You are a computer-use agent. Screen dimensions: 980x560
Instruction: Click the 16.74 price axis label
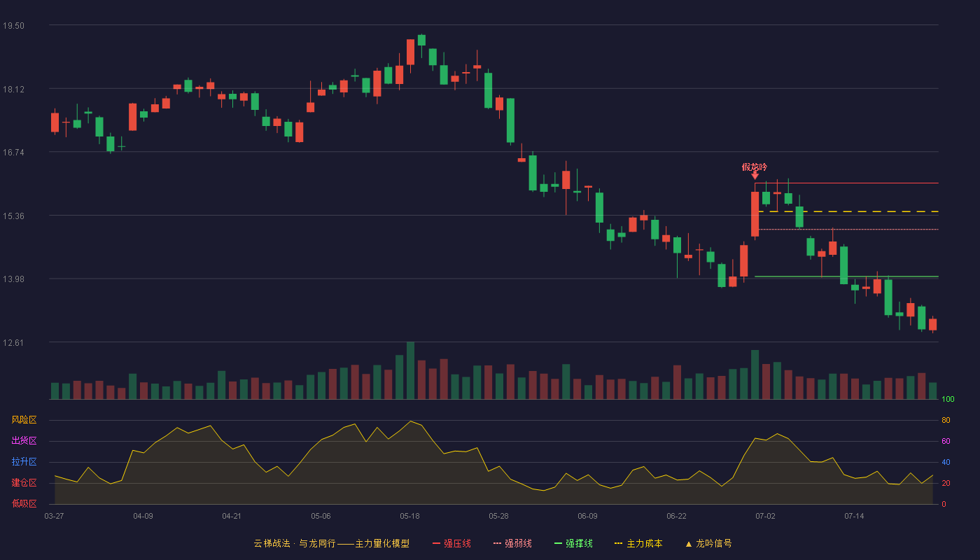[x=13, y=152]
